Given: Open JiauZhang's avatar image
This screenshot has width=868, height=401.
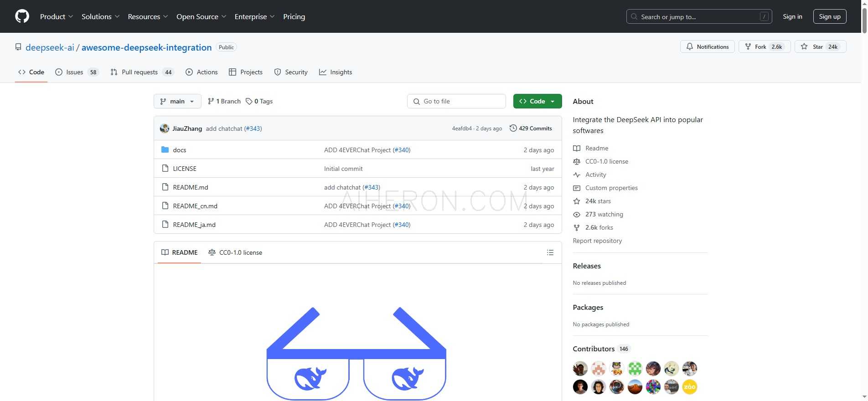Looking at the screenshot, I should (x=165, y=129).
